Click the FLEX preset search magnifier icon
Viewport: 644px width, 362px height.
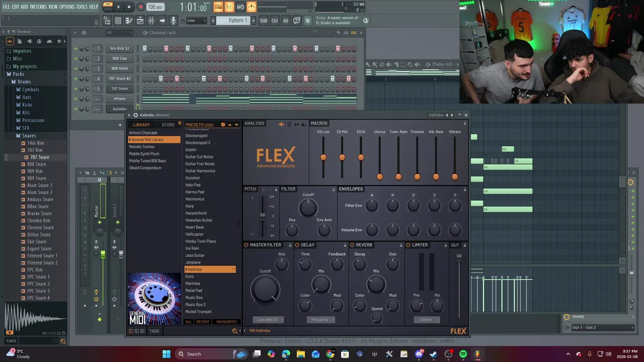pyautogui.click(x=234, y=331)
